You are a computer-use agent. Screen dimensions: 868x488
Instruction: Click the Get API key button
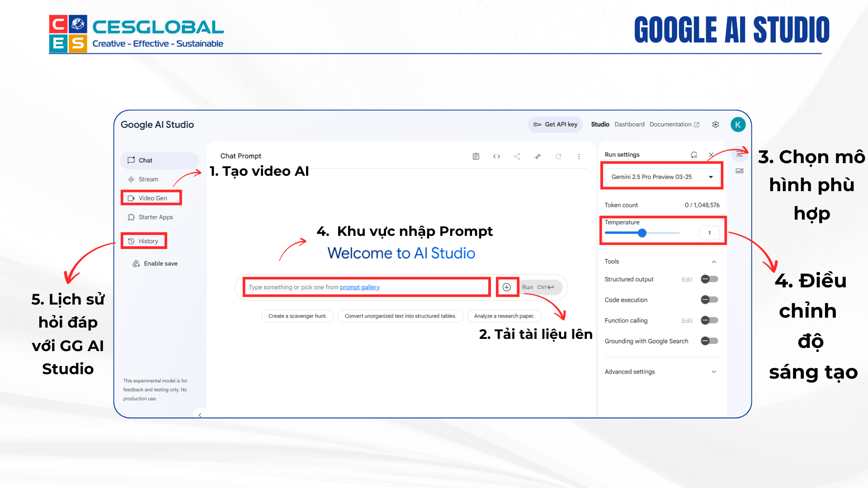pyautogui.click(x=555, y=124)
